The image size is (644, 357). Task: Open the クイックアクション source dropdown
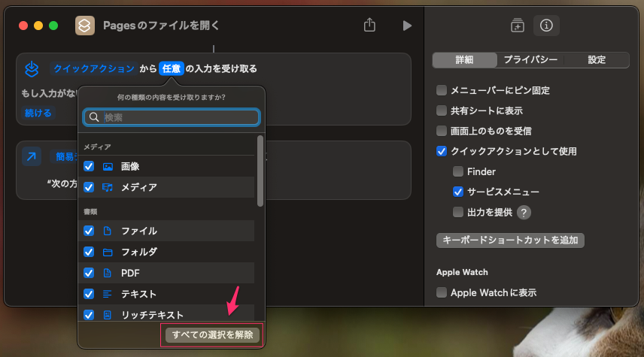pyautogui.click(x=93, y=68)
